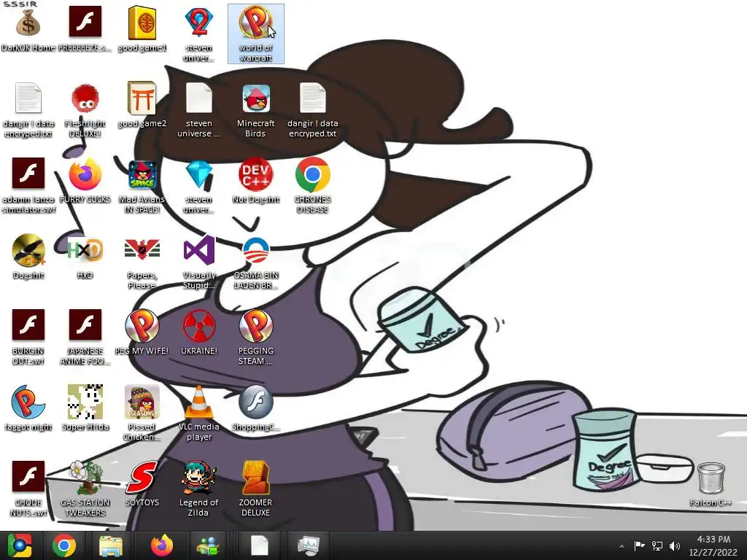Open the network status tray icon
This screenshot has height=560, width=747.
657,545
